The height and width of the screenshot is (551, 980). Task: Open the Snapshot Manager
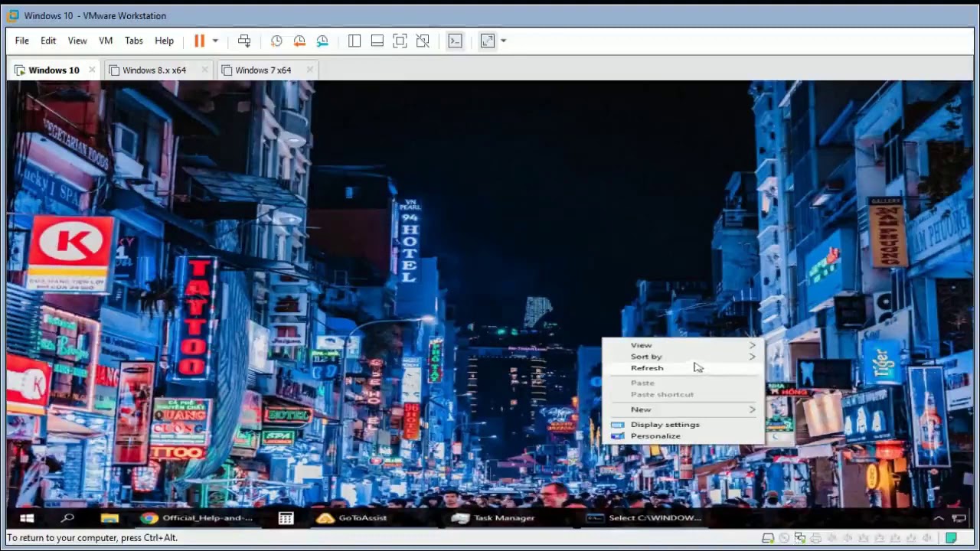pos(322,41)
